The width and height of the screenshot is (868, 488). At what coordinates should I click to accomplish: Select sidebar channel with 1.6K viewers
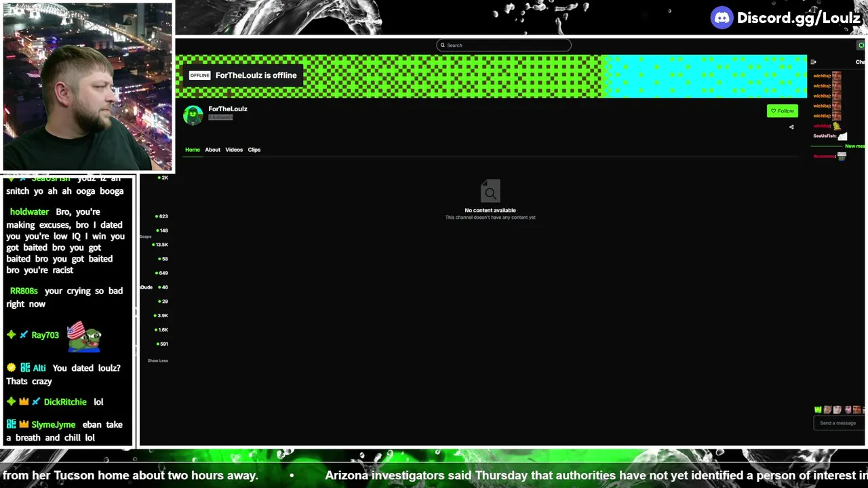tap(162, 330)
